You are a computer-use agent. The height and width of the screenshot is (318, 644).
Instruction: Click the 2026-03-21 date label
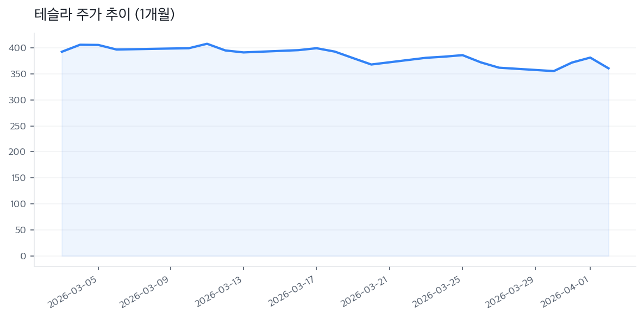(x=365, y=291)
